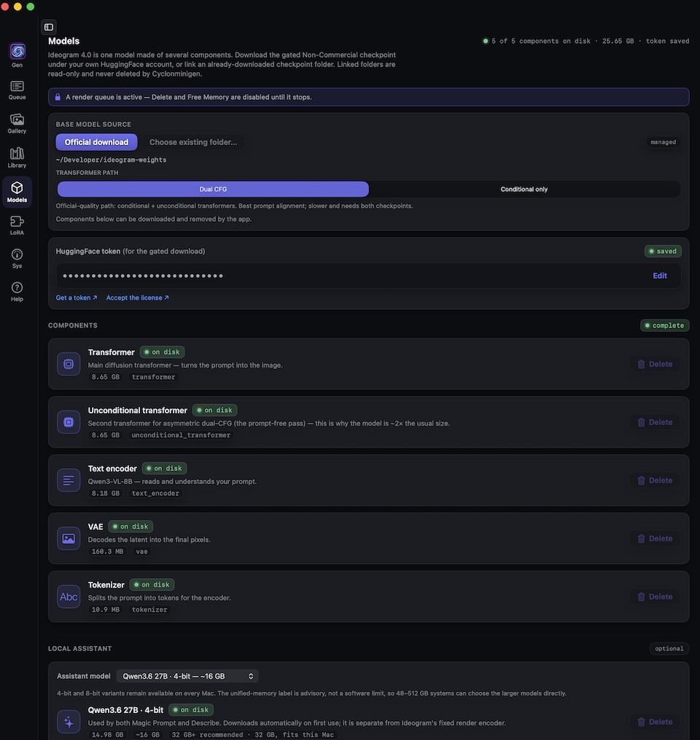Select Dual CFG transformer path
Viewport: 700px width, 740px height.
[213, 190]
